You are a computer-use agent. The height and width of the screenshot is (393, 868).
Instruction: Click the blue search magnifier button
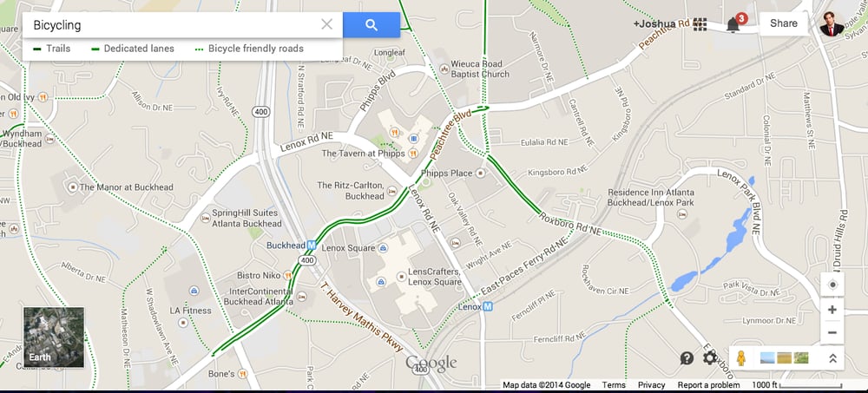tap(372, 25)
